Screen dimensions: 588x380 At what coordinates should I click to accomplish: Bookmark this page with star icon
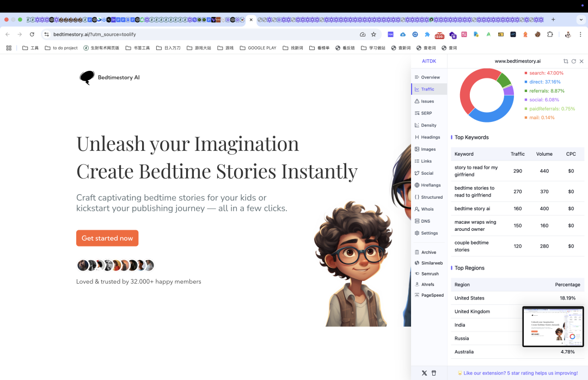tap(373, 34)
